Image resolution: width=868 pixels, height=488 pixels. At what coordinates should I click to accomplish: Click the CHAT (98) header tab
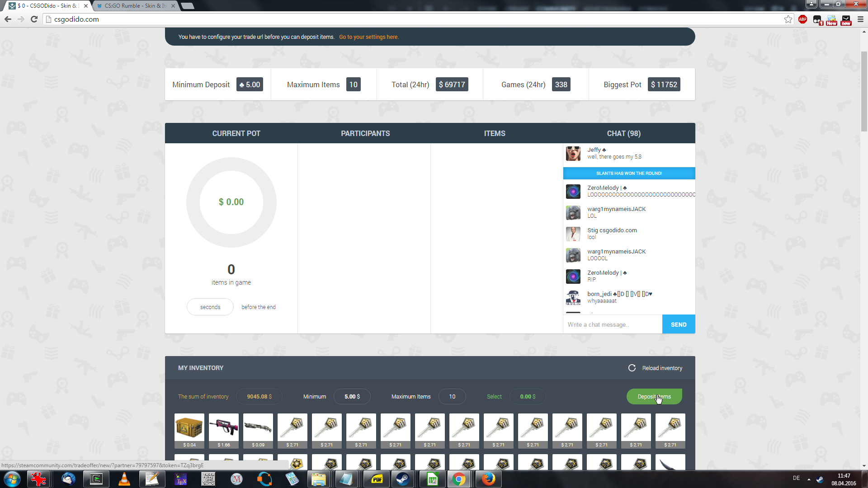point(623,133)
